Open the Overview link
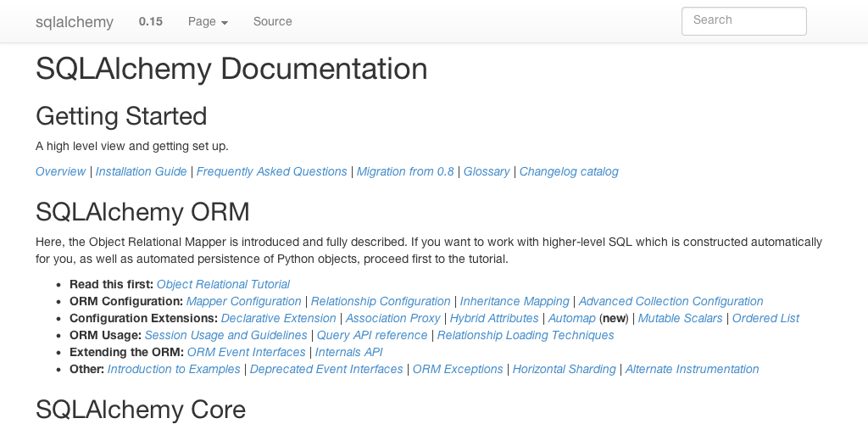Viewport: 868px width, 424px height. click(60, 171)
